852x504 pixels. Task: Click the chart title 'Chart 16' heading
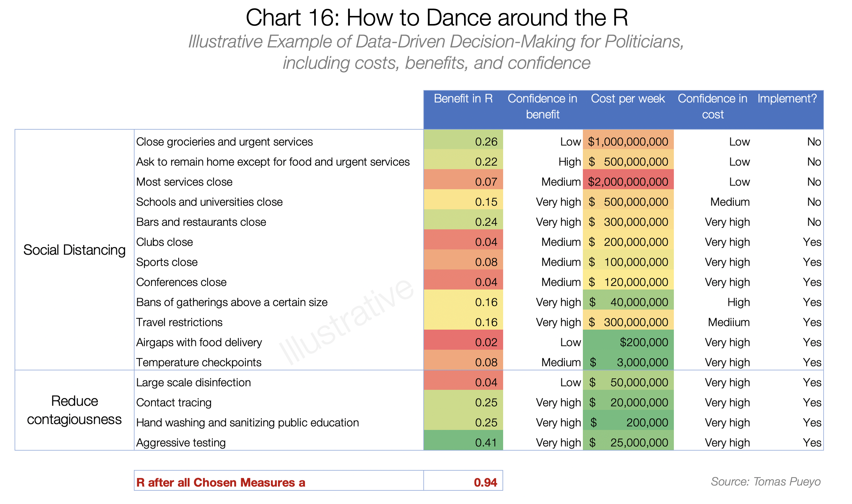point(436,18)
